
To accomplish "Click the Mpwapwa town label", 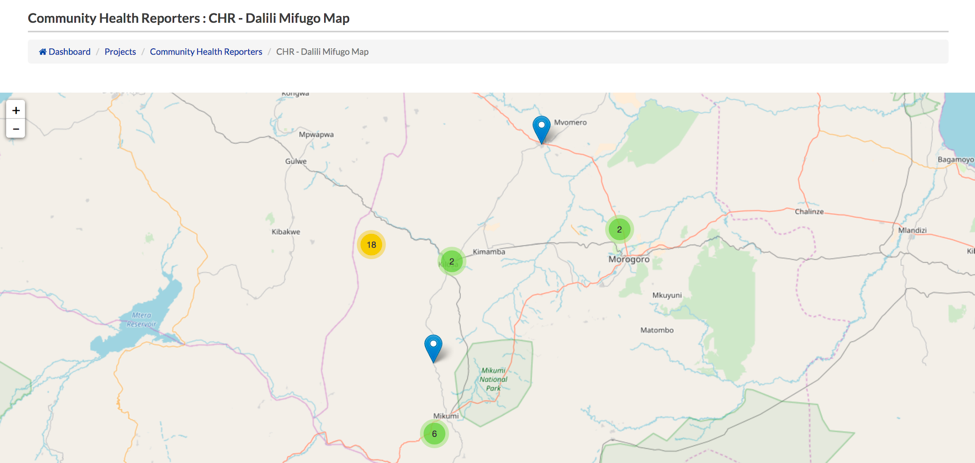I will tap(316, 134).
